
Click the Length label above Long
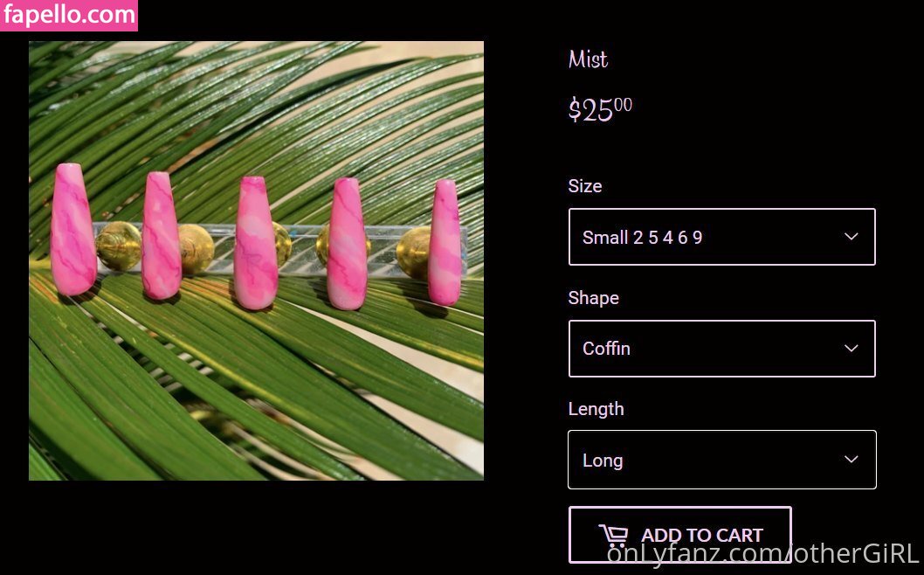[596, 409]
